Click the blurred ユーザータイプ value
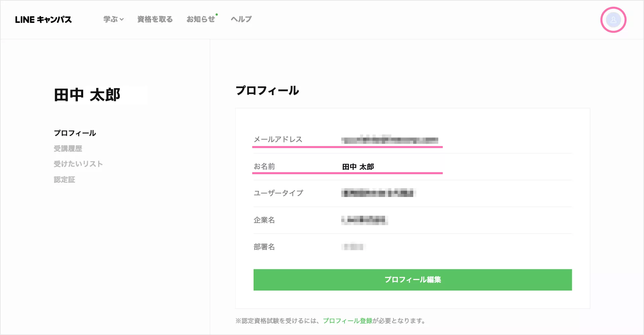 pyautogui.click(x=378, y=193)
